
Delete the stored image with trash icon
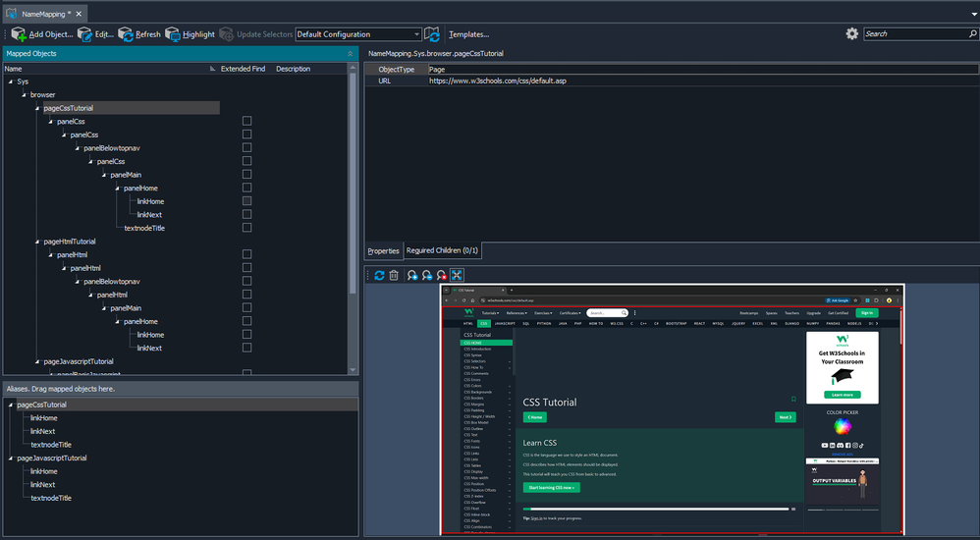(x=394, y=276)
